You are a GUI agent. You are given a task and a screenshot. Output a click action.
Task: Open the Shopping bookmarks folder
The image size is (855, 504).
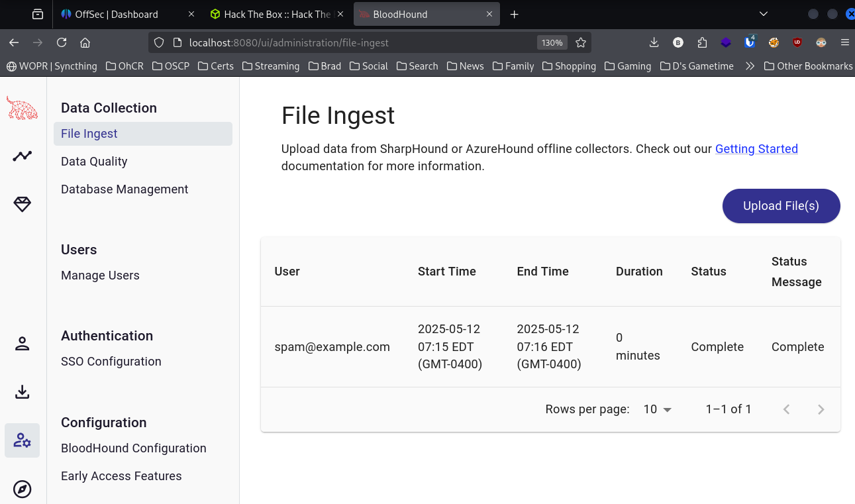click(x=569, y=66)
